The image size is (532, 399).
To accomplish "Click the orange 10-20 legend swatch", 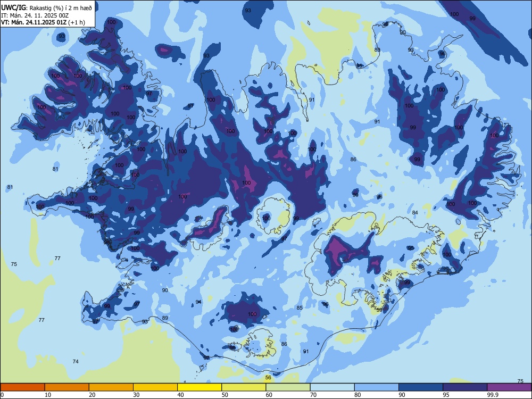I will click(x=67, y=387).
